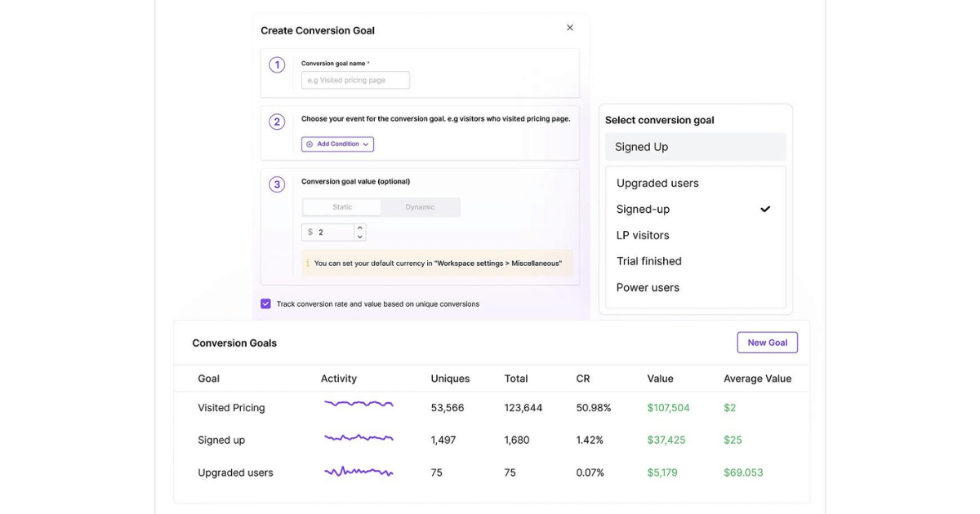
Task: Click the dollar value input showing 2
Action: [328, 233]
